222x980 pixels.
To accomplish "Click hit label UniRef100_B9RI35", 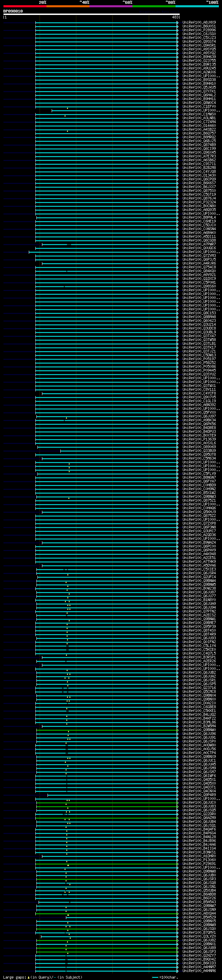I will point(199,64).
